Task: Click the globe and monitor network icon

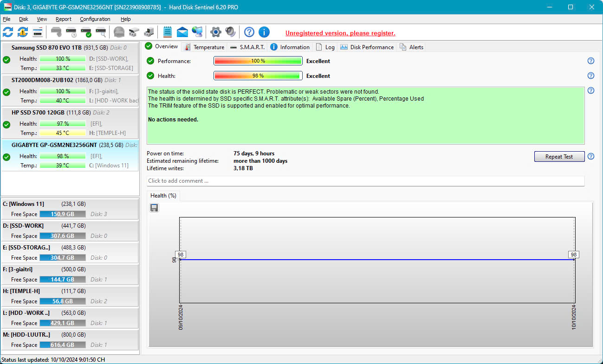Action: [x=197, y=32]
